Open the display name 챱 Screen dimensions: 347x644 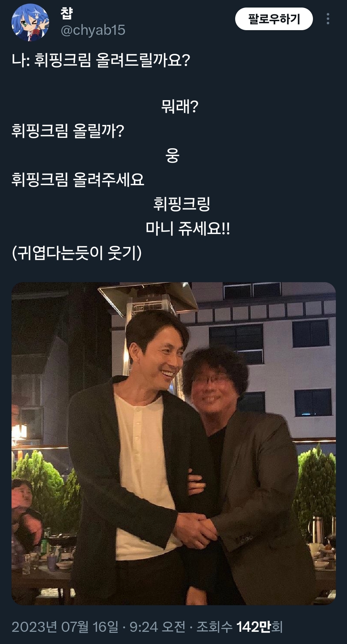pyautogui.click(x=67, y=14)
